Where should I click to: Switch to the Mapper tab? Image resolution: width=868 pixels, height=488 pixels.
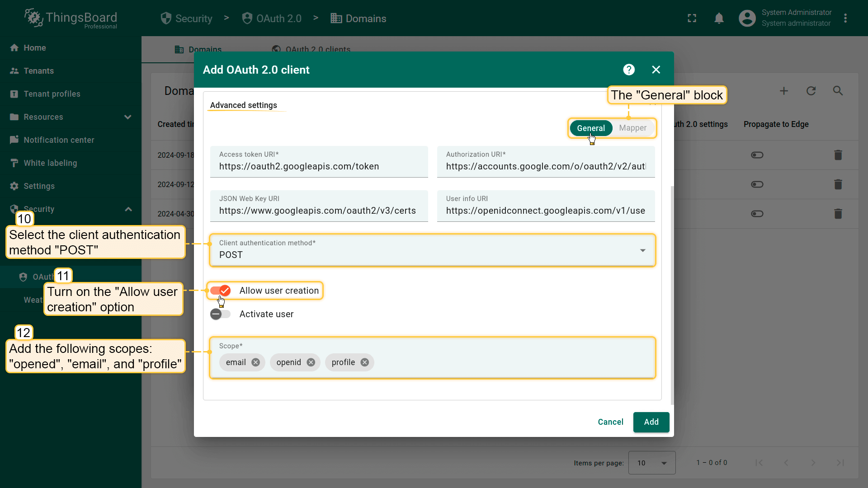(632, 128)
